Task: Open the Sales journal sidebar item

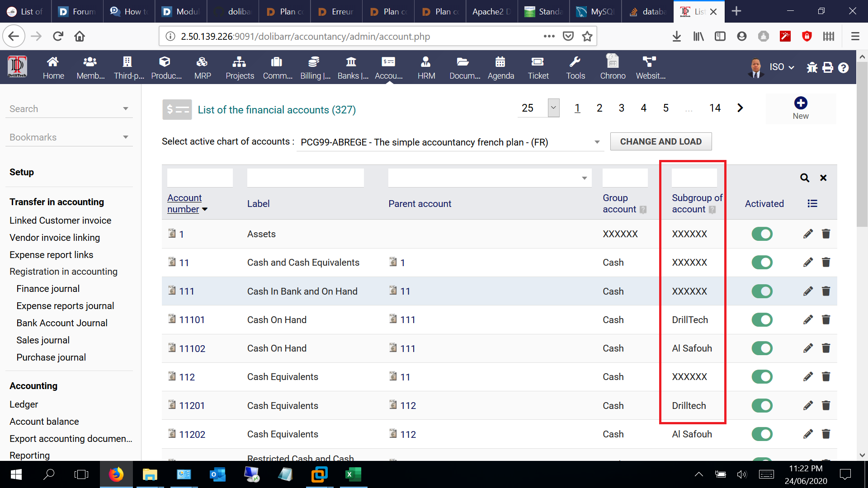Action: click(x=43, y=340)
